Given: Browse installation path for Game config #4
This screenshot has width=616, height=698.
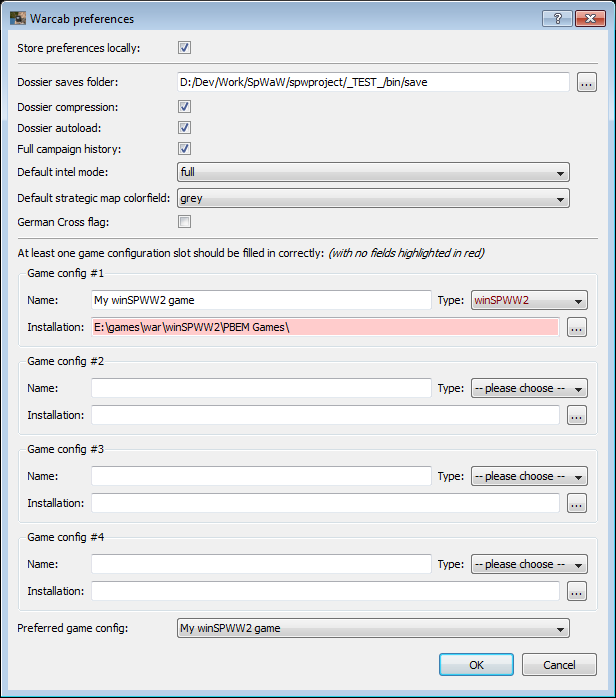Looking at the screenshot, I should point(576,591).
